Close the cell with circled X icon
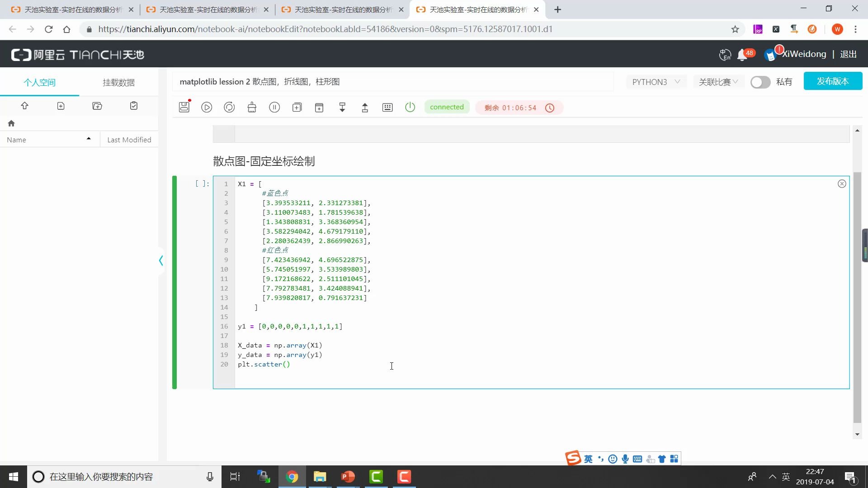 pyautogui.click(x=842, y=183)
